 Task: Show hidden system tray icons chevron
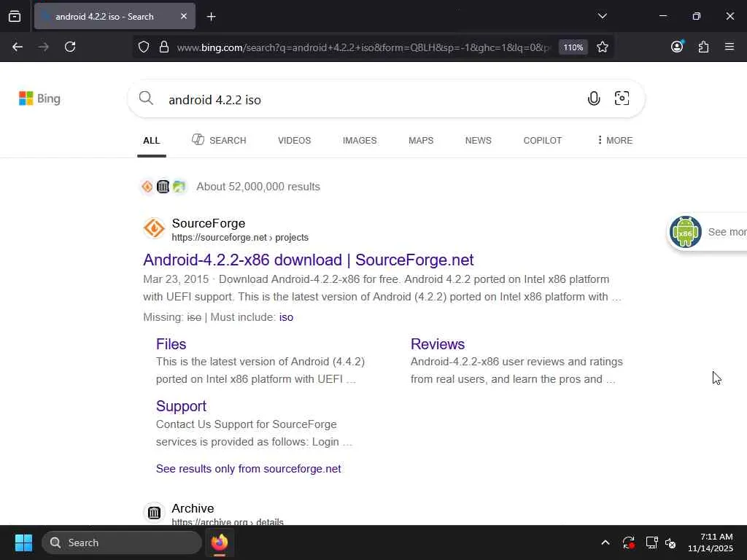point(605,542)
